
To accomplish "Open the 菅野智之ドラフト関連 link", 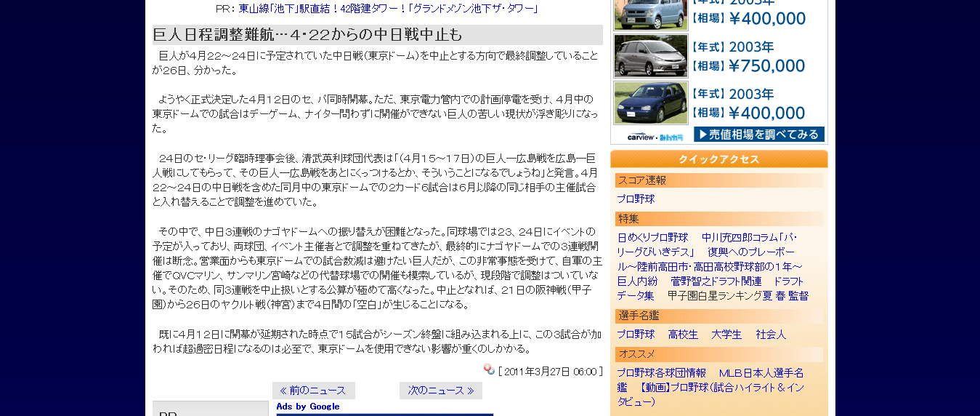I will tap(716, 281).
